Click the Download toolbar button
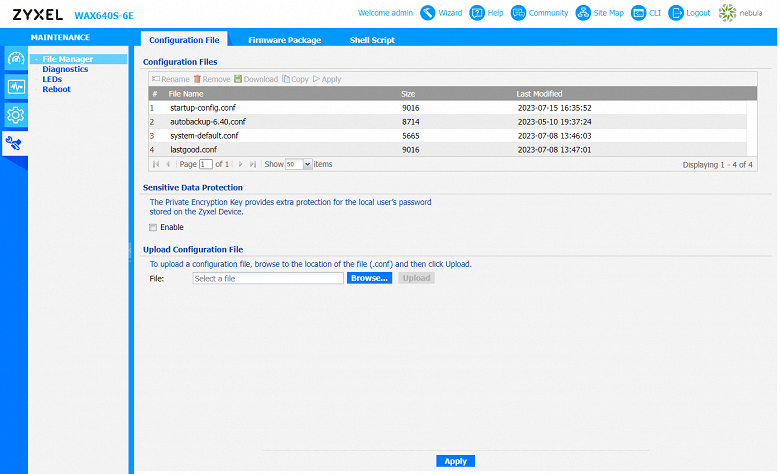The image size is (780, 474). coord(256,79)
